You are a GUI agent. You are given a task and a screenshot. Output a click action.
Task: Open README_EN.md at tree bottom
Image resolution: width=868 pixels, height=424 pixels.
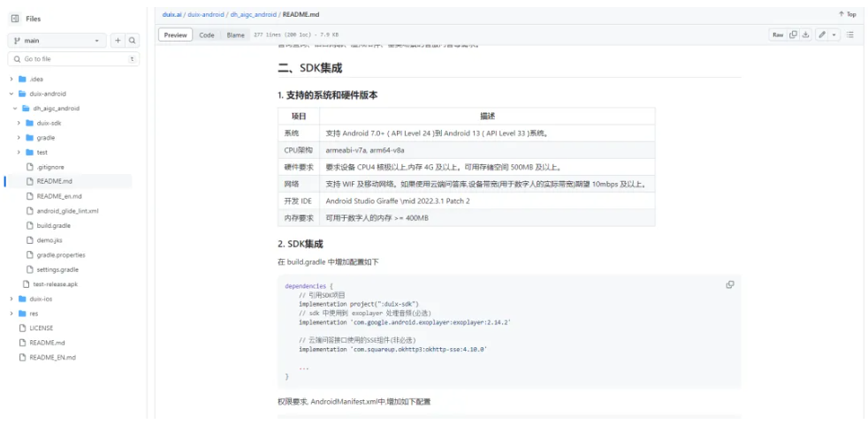point(52,358)
